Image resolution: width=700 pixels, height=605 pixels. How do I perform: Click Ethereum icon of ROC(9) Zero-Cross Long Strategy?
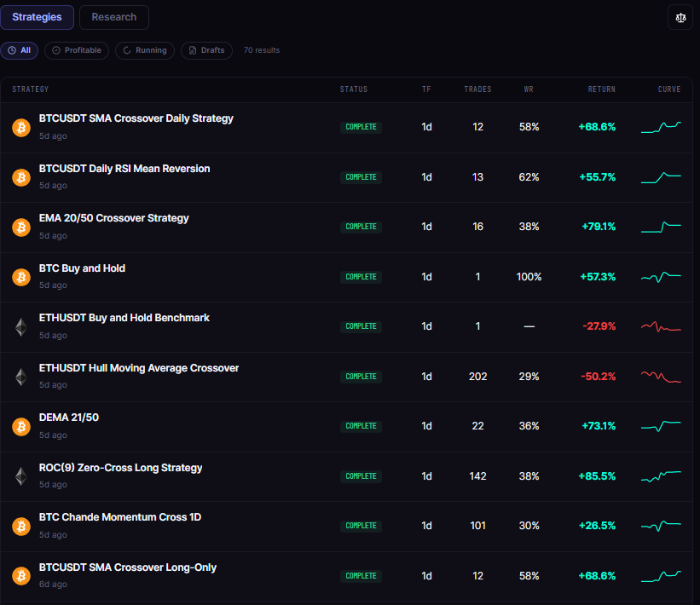(x=21, y=476)
